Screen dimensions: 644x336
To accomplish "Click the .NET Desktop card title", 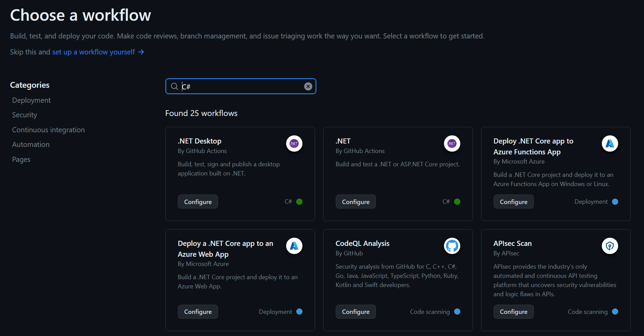I will pyautogui.click(x=199, y=141).
